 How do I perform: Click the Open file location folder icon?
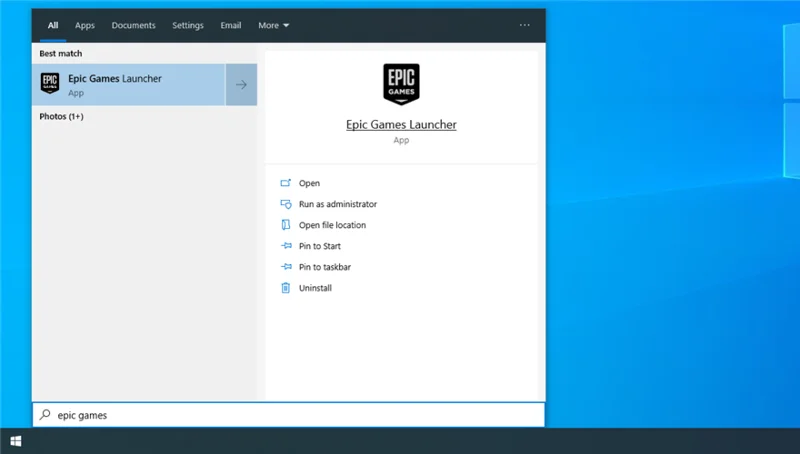pyautogui.click(x=286, y=225)
